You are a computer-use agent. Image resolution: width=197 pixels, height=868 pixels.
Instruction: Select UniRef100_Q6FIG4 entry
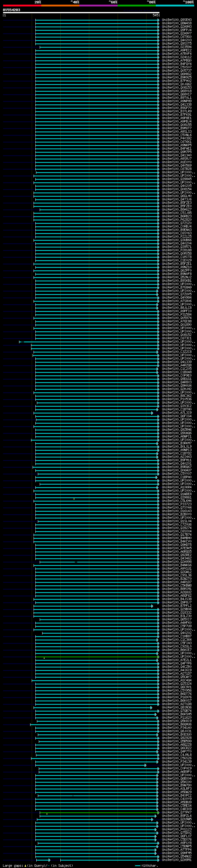pos(177,416)
